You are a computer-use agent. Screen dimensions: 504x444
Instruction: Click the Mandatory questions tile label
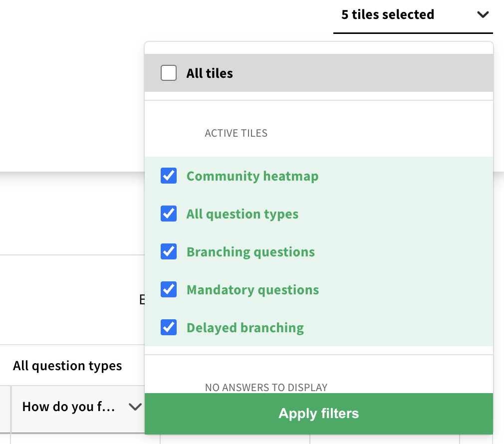252,290
